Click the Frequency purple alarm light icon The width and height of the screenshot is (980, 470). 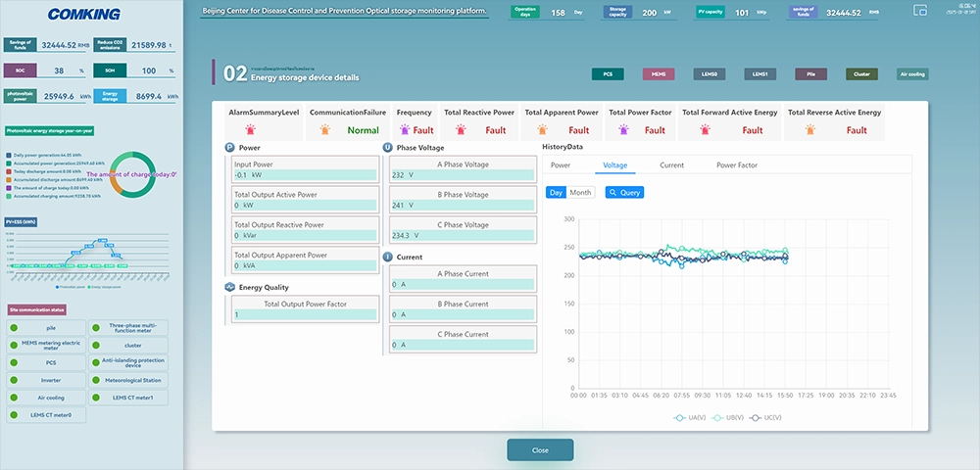[405, 130]
